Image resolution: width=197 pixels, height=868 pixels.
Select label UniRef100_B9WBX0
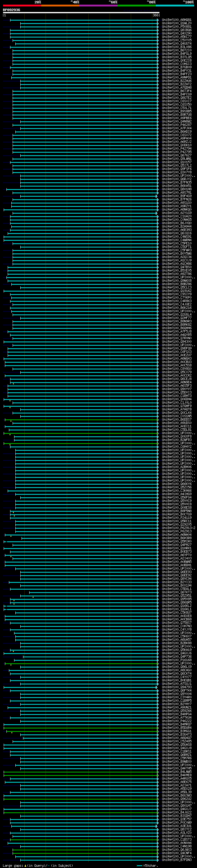coord(177,761)
